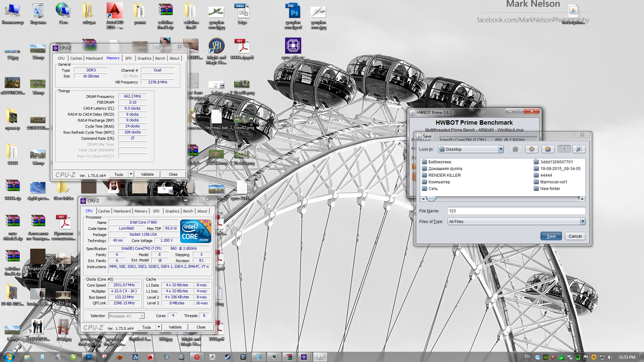644x362 pixels.
Task: Switch to Photoshop in taskbar
Action: click(89, 357)
